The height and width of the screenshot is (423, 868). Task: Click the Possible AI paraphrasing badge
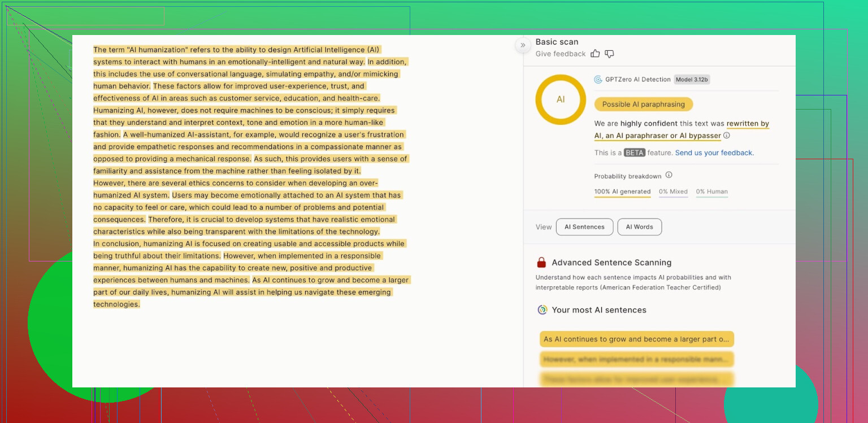[x=643, y=104]
